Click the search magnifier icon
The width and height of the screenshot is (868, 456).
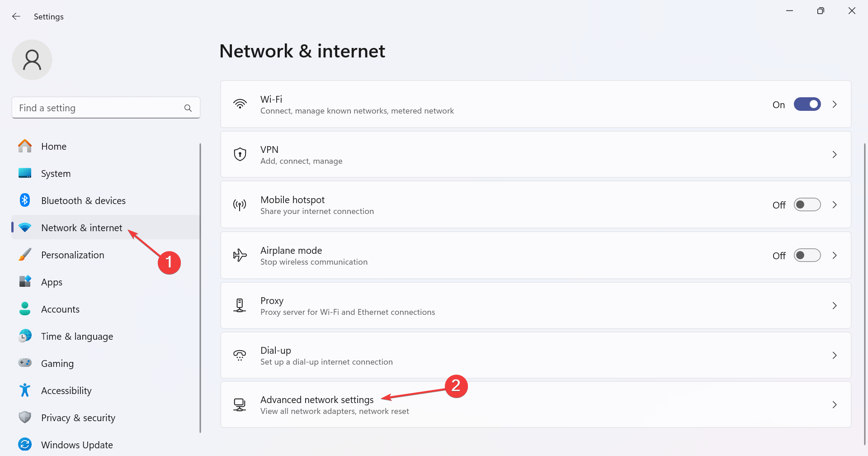point(188,108)
